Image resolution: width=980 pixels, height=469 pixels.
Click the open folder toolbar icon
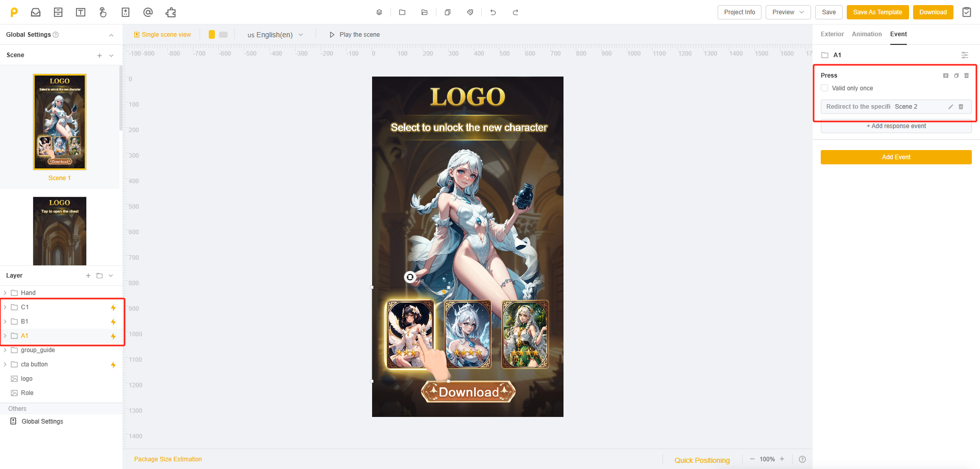coord(425,12)
